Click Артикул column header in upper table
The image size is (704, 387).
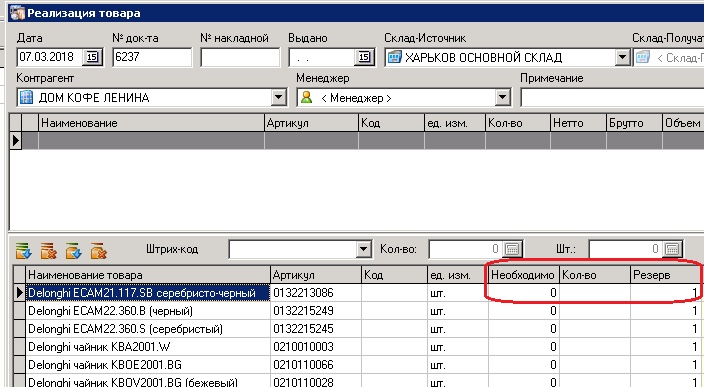click(312, 123)
